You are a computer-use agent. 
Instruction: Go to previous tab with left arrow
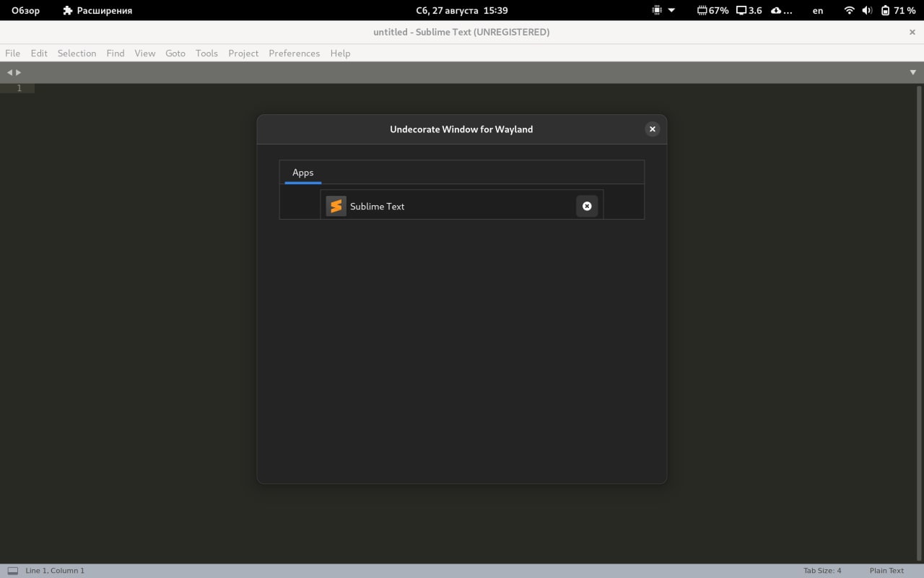[x=9, y=72]
